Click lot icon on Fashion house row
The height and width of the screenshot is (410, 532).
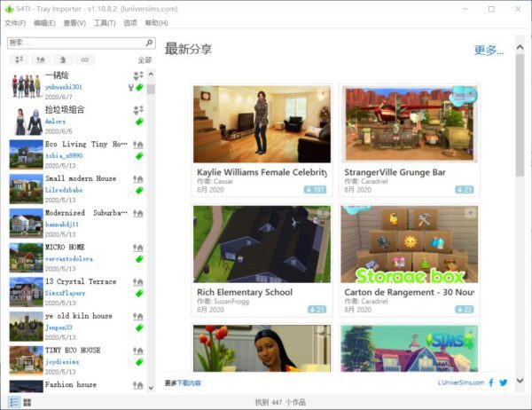[138, 385]
